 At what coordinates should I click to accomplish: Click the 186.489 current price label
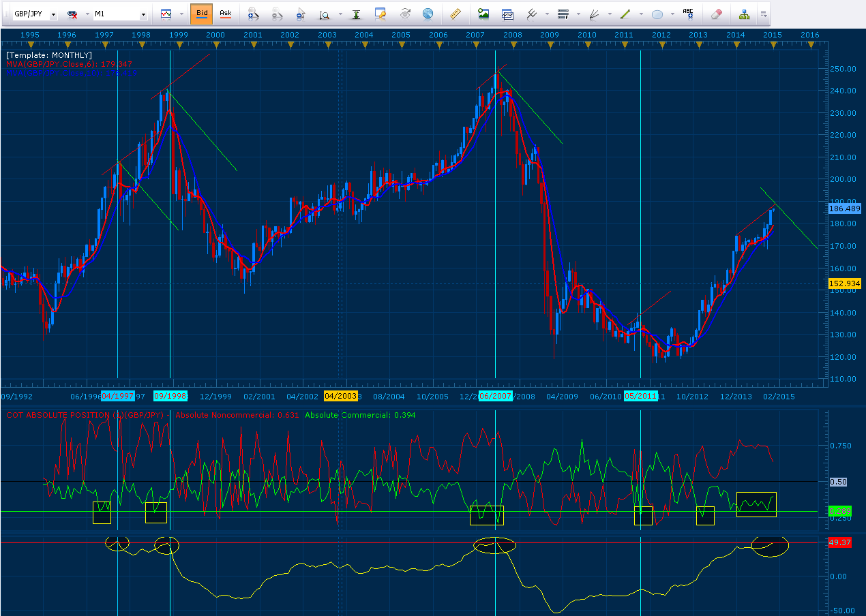click(846, 209)
